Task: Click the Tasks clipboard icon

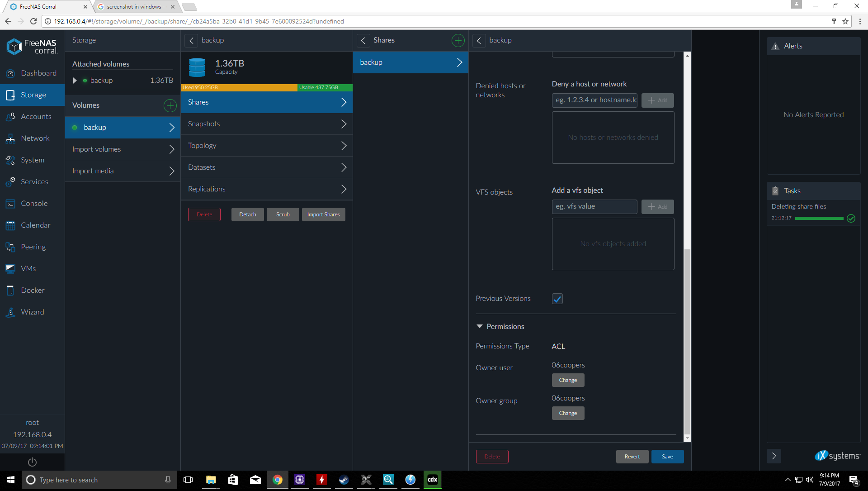Action: [x=775, y=191]
